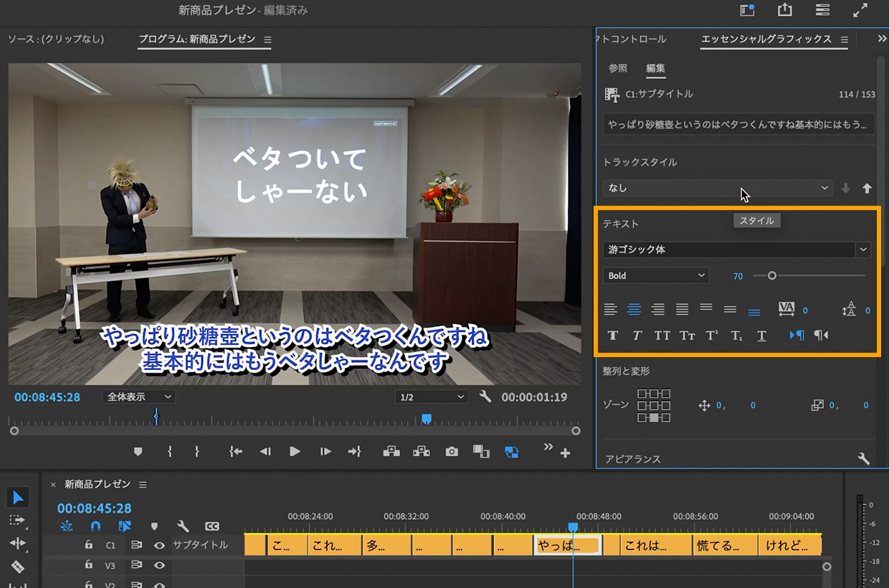889x588 pixels.
Task: Set right-to-left text direction
Action: (x=822, y=335)
